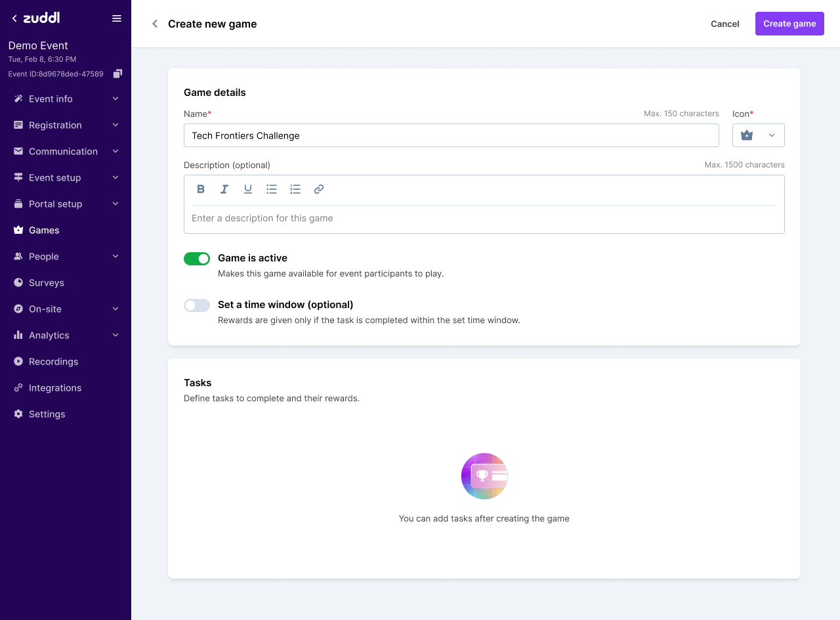Click the zuddl back arrow icon
840x620 pixels.
pyautogui.click(x=14, y=18)
